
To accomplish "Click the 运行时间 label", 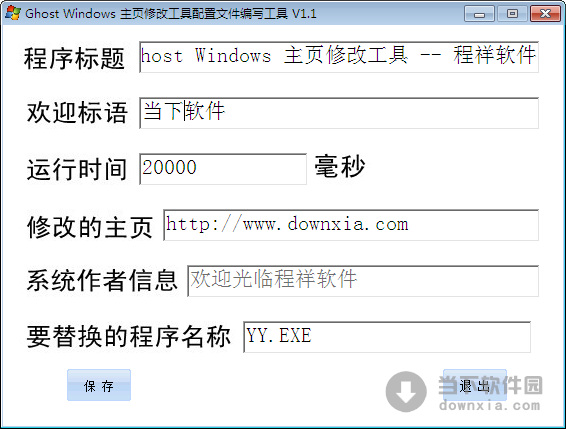I will [77, 169].
